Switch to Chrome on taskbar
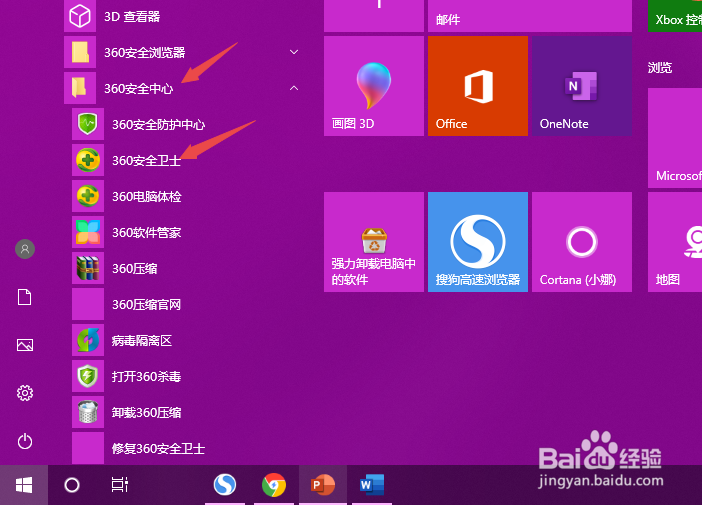 (x=274, y=485)
